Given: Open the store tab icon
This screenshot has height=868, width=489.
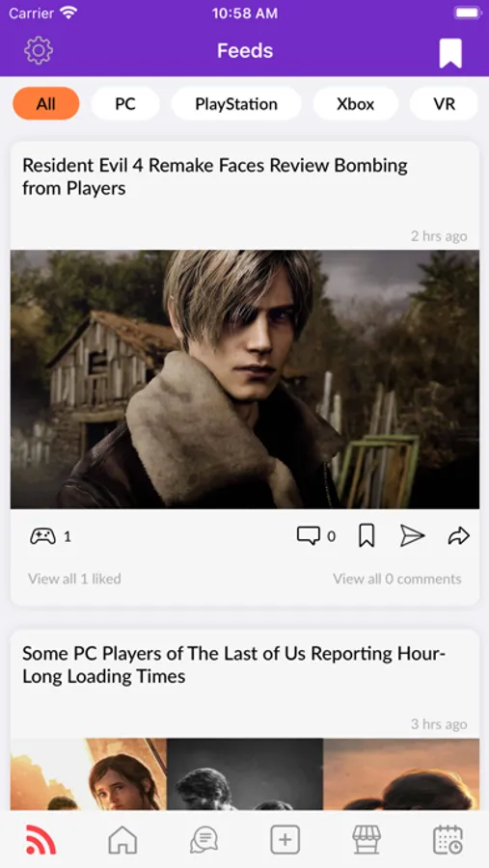Looking at the screenshot, I should [x=367, y=840].
